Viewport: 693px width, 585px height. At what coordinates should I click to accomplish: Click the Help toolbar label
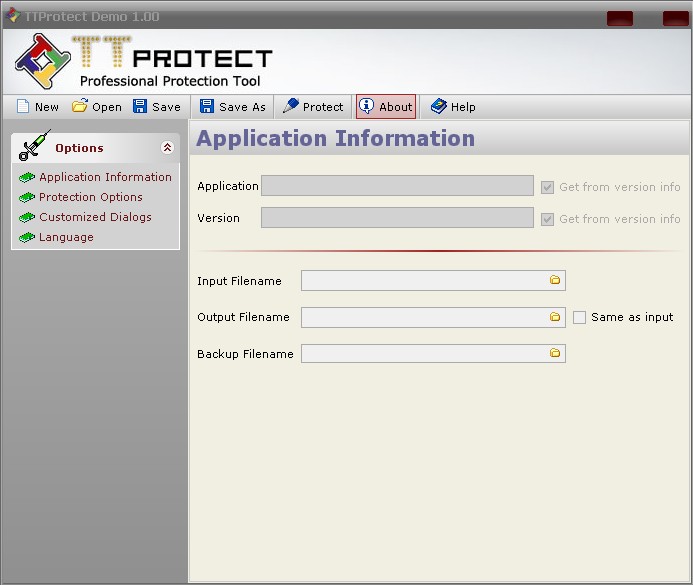463,107
